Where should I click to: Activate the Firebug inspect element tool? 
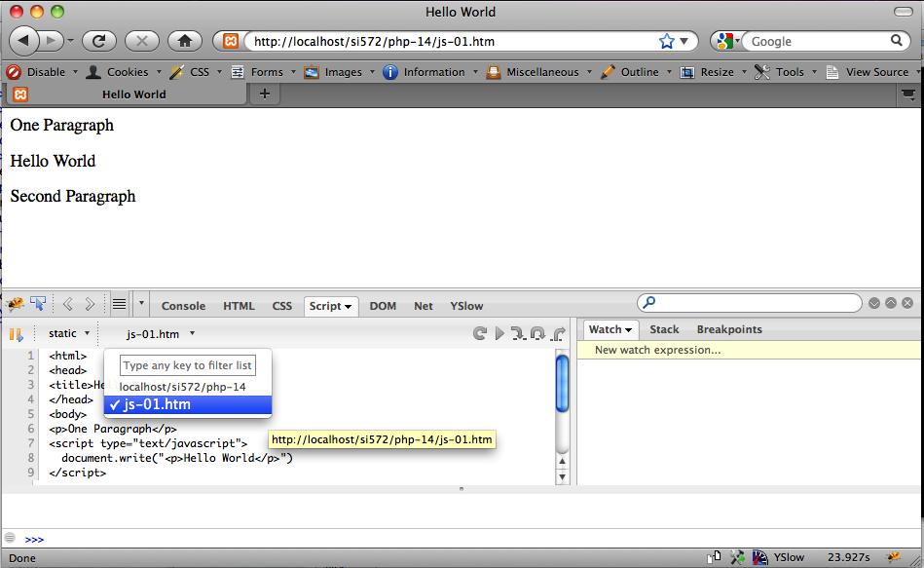click(x=38, y=304)
